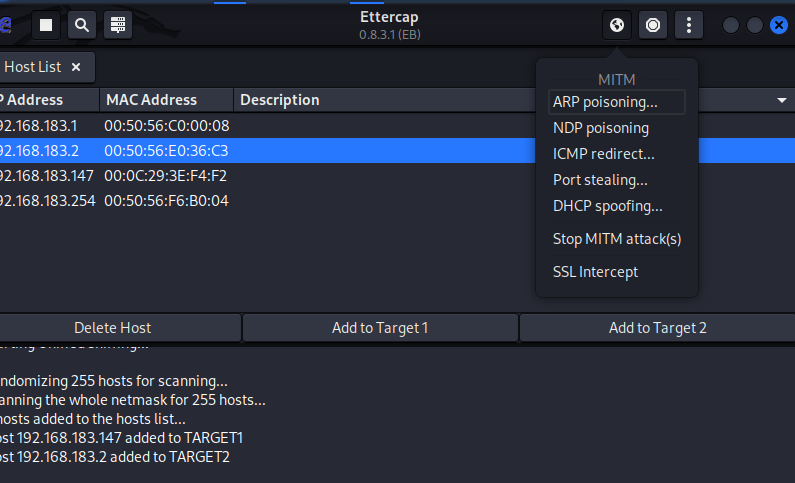Open the three-dot Ettercap menu
This screenshot has width=795, height=483.
[689, 25]
